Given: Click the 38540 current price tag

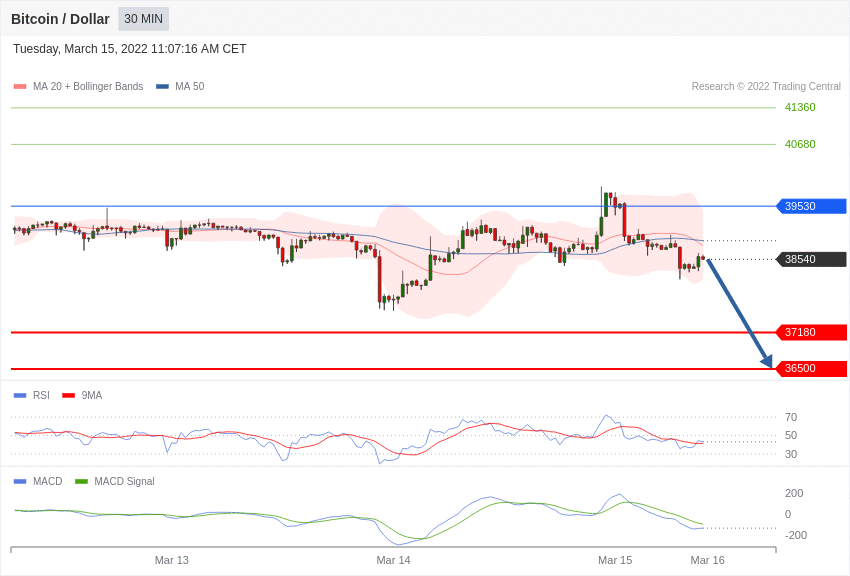Looking at the screenshot, I should tap(812, 260).
